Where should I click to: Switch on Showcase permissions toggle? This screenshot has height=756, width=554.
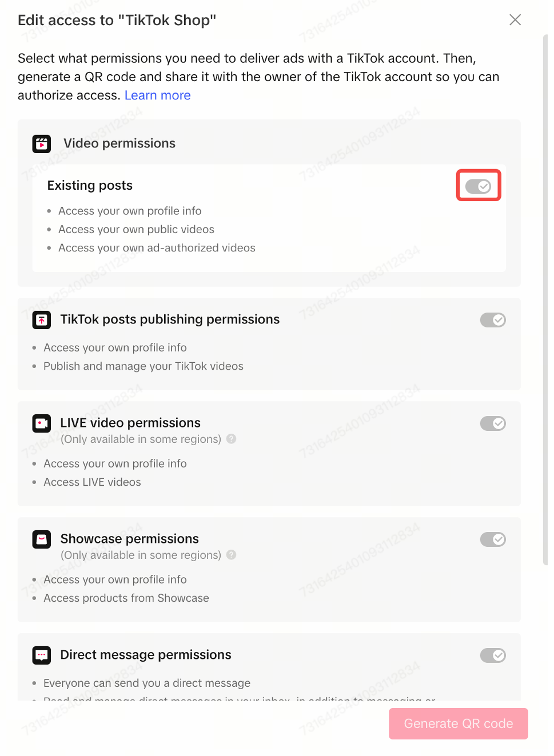[x=492, y=539]
